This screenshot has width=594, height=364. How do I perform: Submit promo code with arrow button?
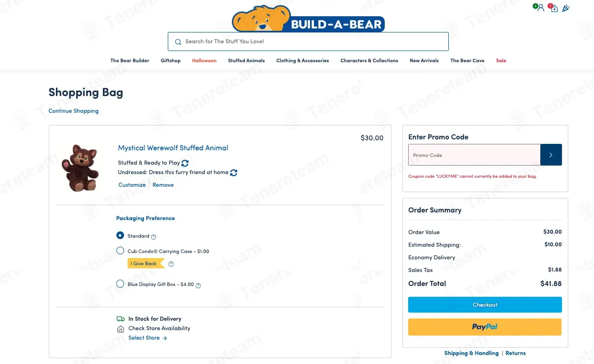tap(551, 155)
